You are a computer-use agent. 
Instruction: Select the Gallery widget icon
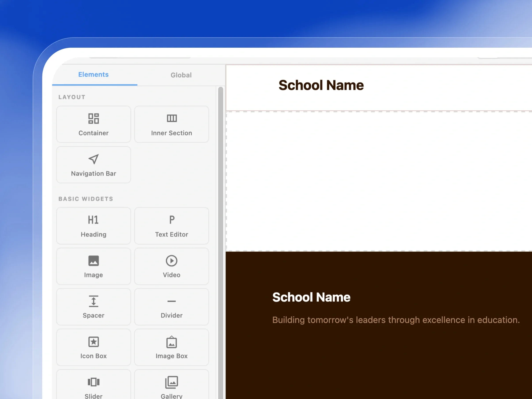click(x=172, y=382)
